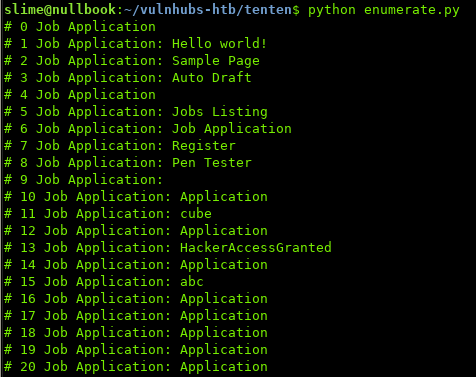Click the 'cube' output line

(x=108, y=214)
